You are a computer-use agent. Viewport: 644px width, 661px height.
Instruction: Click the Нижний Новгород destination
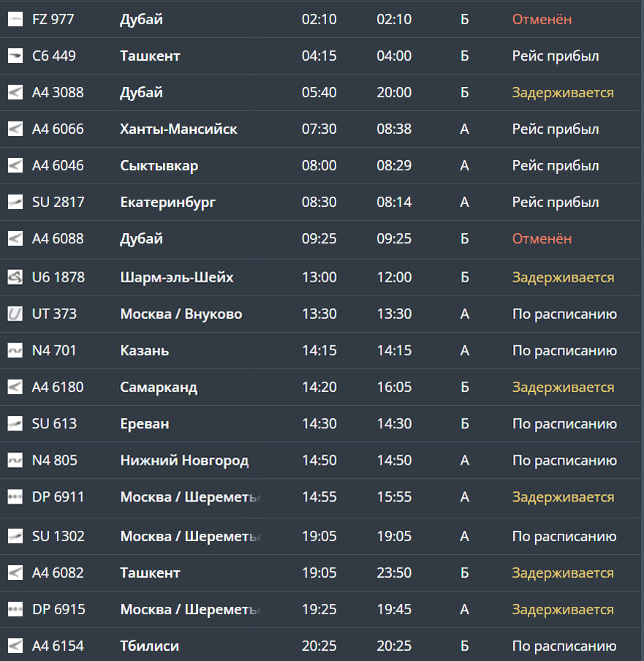184,461
